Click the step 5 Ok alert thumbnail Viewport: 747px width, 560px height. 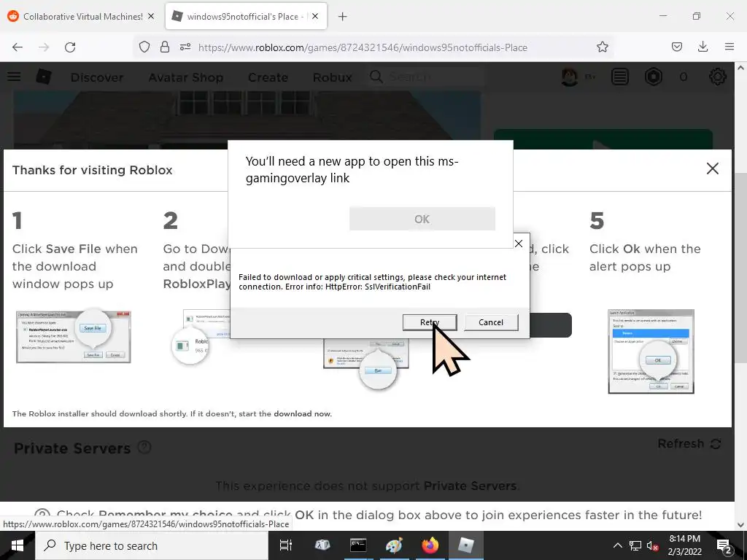pos(651,351)
